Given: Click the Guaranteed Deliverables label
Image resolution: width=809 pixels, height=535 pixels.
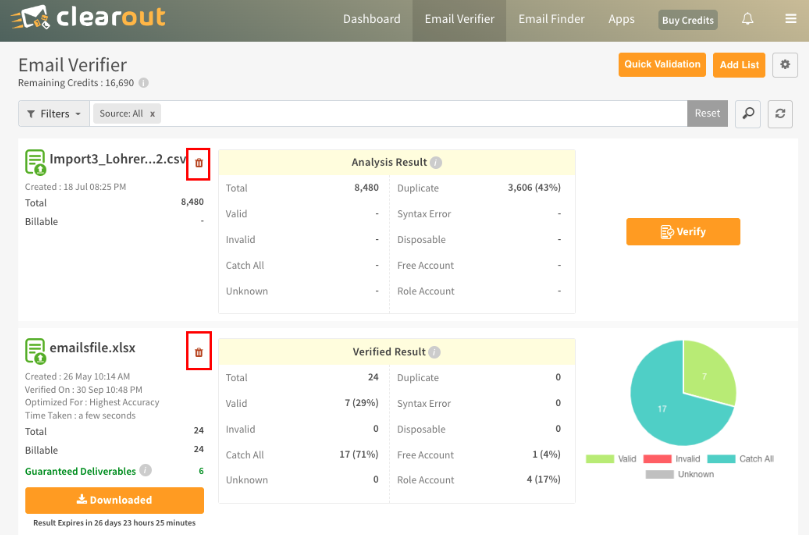Looking at the screenshot, I should [x=80, y=472].
